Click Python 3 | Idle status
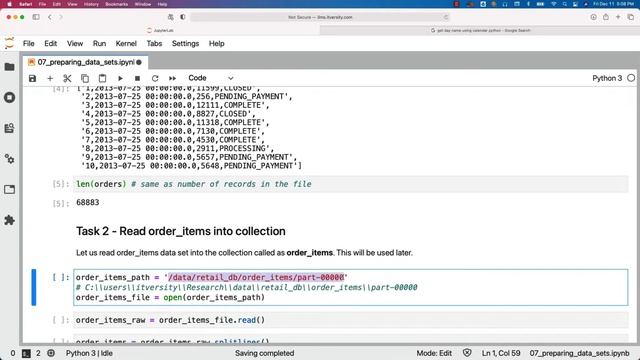 89,353
